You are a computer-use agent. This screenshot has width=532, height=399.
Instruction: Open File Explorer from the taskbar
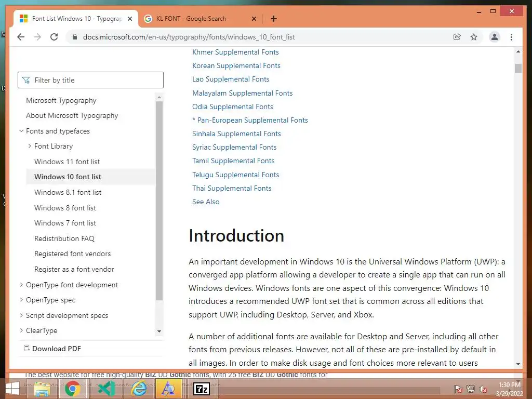tap(42, 389)
